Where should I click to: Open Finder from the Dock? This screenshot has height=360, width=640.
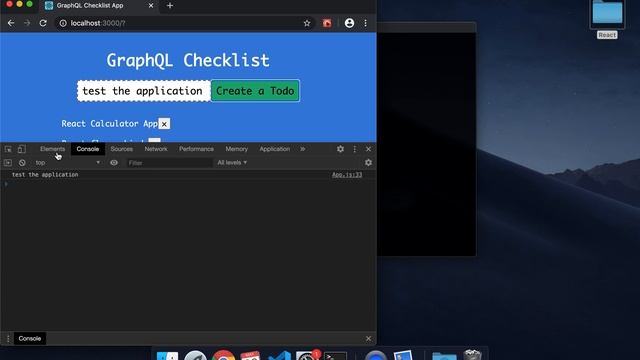pos(167,356)
